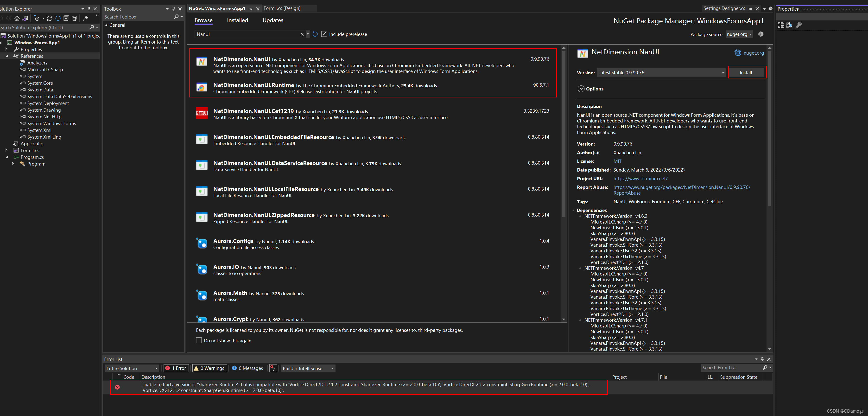Check 'Do not show this again' option
The width and height of the screenshot is (868, 416).
199,340
